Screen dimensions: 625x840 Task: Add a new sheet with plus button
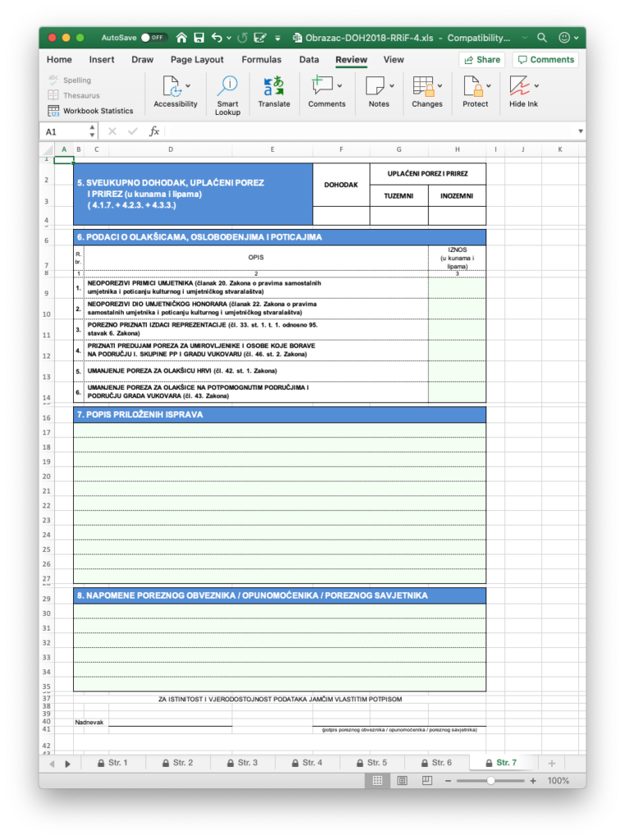click(x=551, y=763)
